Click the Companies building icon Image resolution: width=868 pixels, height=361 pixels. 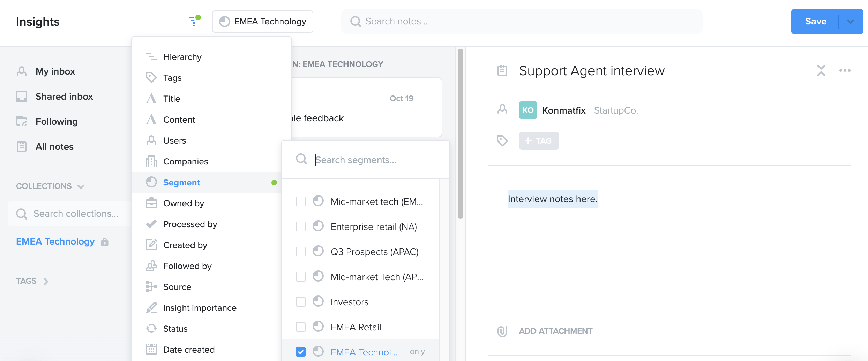(151, 161)
